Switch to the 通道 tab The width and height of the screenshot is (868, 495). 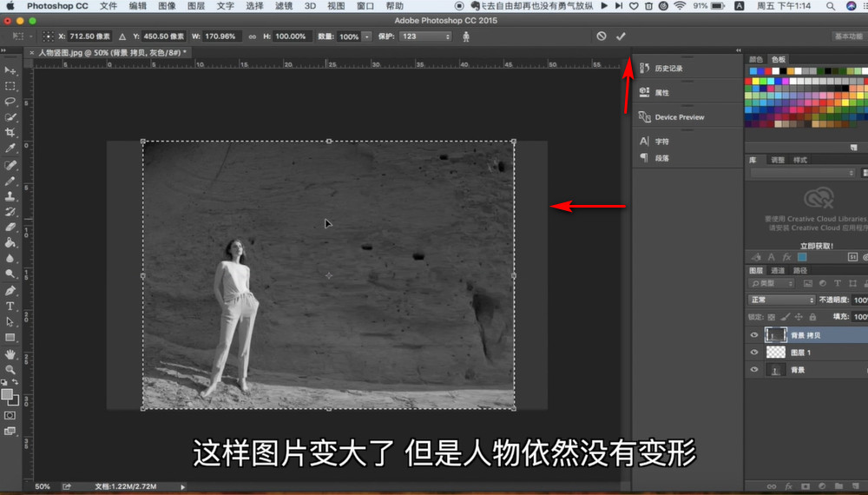pos(778,270)
